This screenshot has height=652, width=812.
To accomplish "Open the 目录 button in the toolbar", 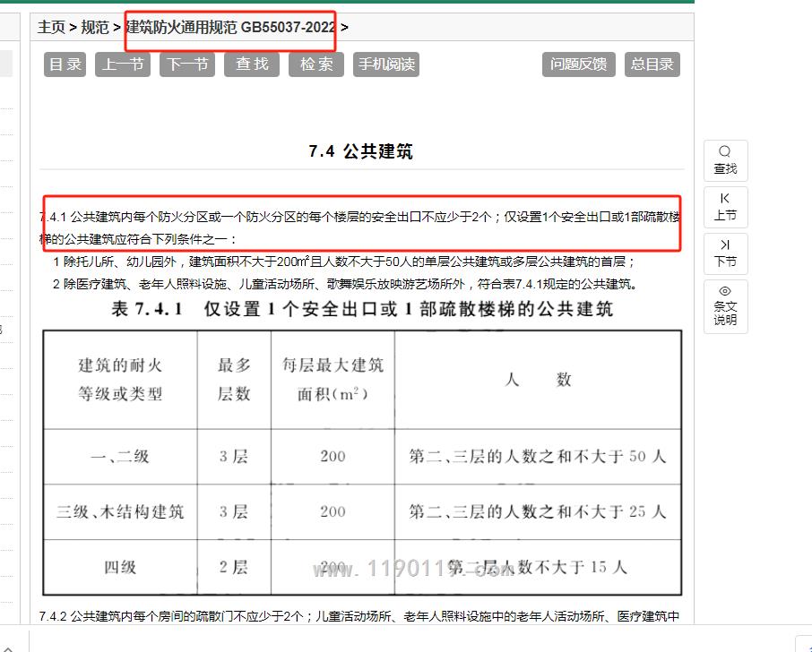I will (65, 64).
